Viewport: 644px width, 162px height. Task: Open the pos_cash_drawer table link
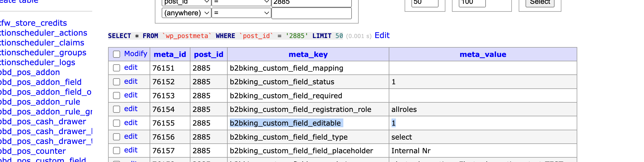(43, 121)
